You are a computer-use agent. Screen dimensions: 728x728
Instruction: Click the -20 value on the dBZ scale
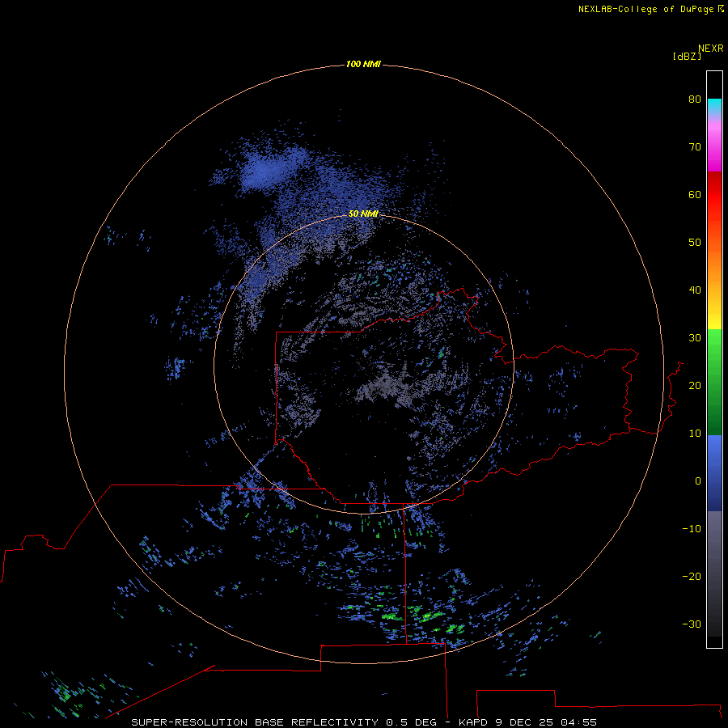(692, 576)
